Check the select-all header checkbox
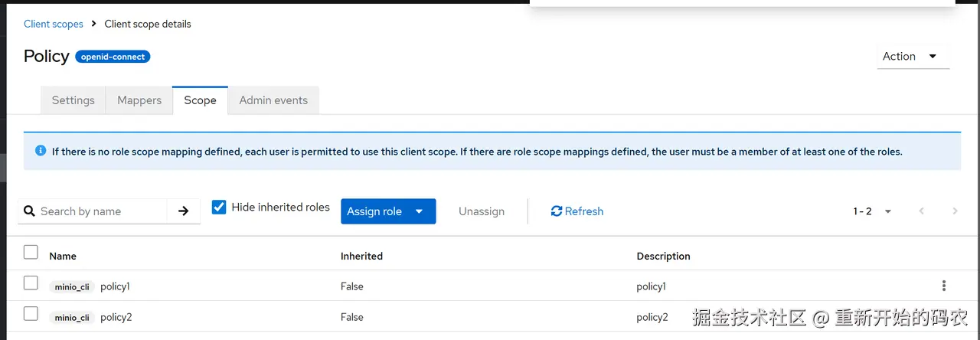 (x=31, y=252)
